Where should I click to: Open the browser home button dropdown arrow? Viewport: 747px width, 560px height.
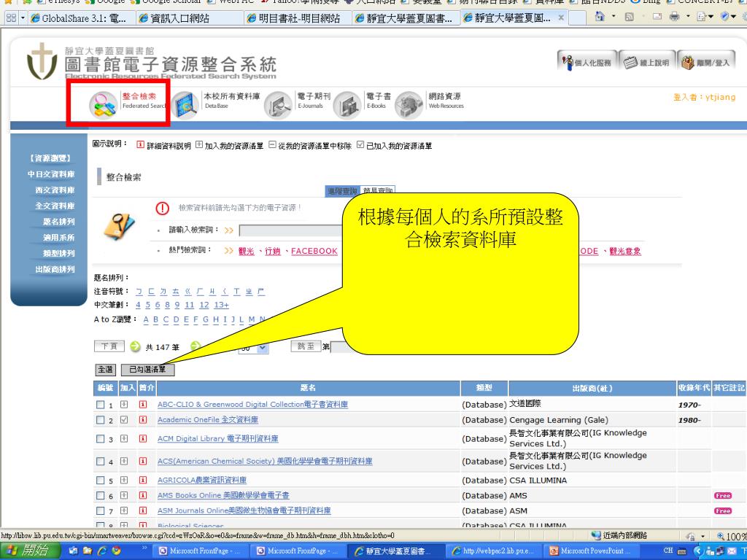pos(613,17)
